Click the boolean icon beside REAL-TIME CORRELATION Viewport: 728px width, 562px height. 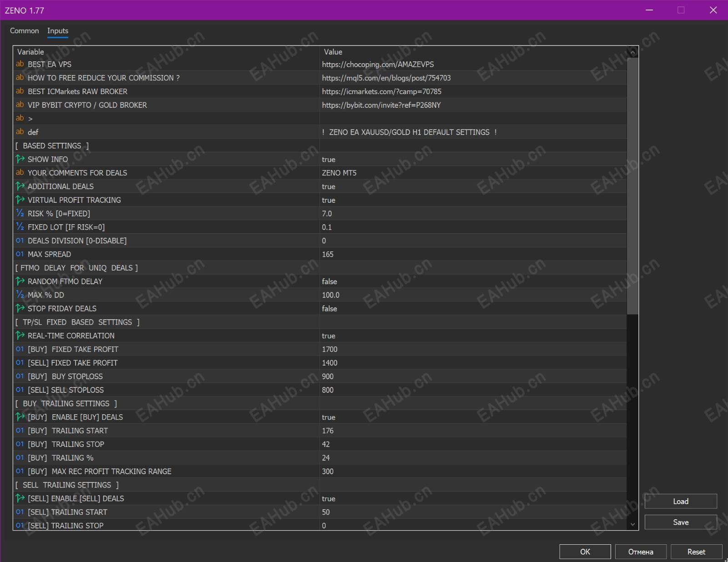[20, 336]
